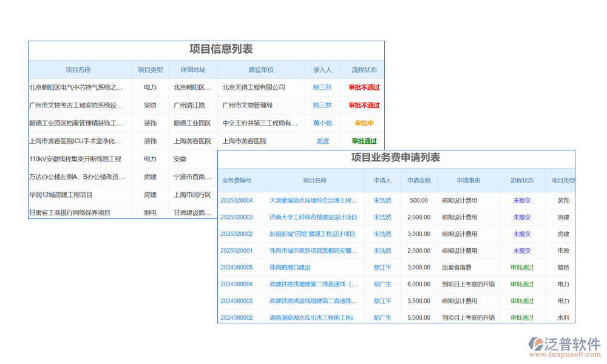The height and width of the screenshot is (364, 607).
Task: Click recorder 黄小强 in the project list
Action: (x=322, y=123)
